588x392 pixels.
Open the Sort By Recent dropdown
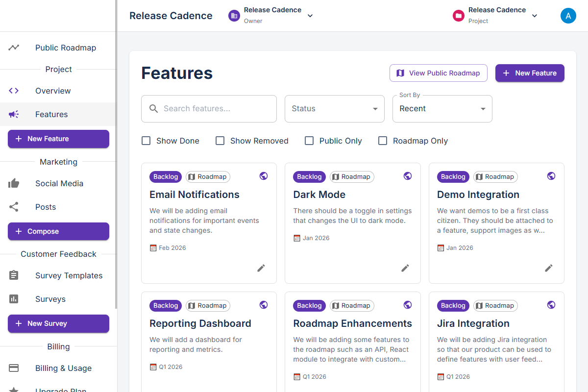click(442, 108)
